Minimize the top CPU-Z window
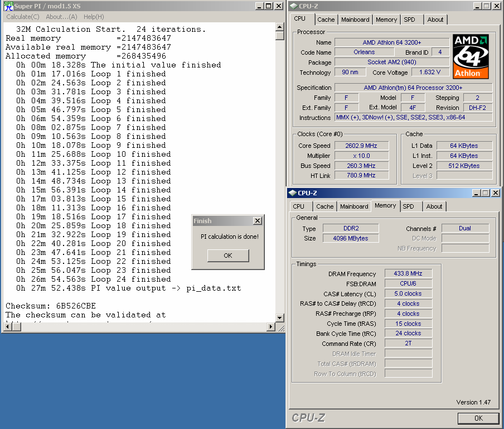This screenshot has width=504, height=429. click(x=478, y=6)
